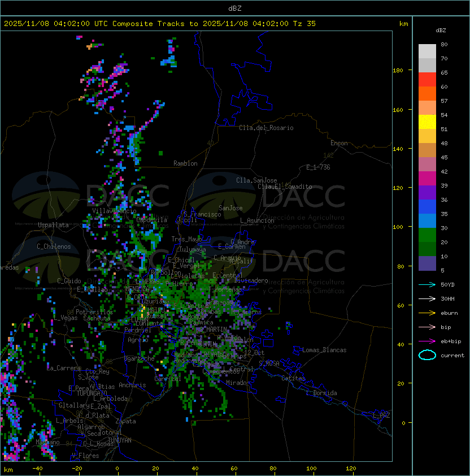Click the TUNUYAN map label
This screenshot has width=470, height=476.
pyautogui.click(x=120, y=440)
